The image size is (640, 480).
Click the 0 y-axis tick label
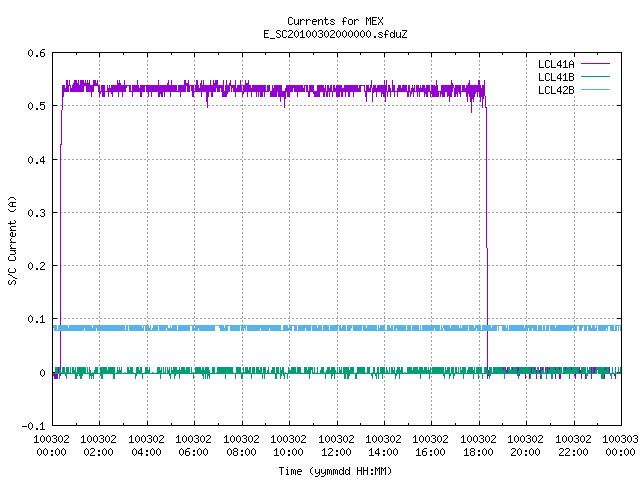pos(42,373)
